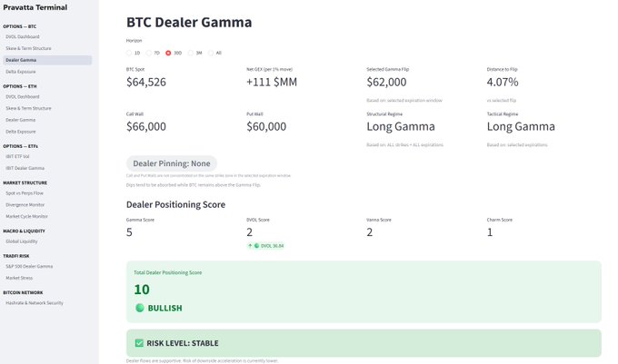Click the MARKET STRUCTURE section header

click(25, 182)
